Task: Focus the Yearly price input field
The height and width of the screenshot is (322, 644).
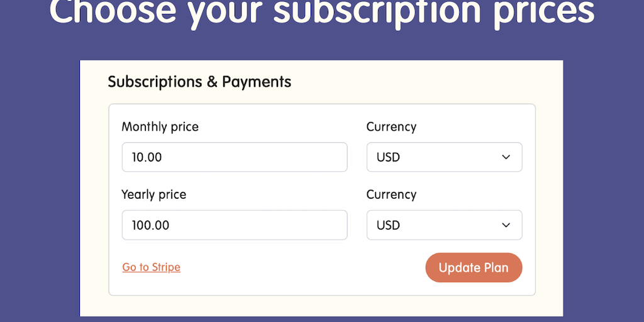Action: 234,225
